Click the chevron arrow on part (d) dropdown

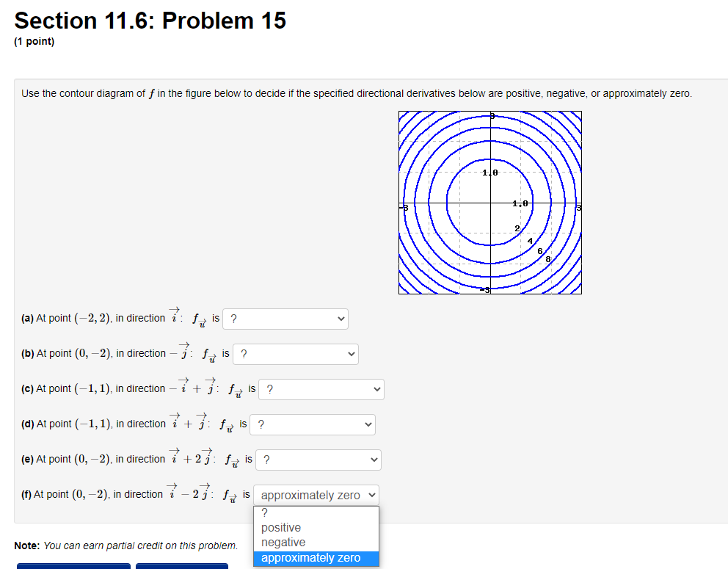pyautogui.click(x=366, y=424)
